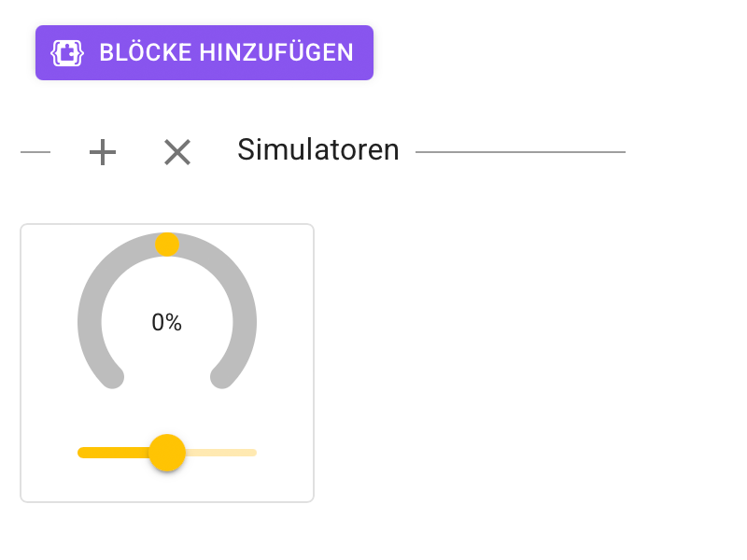The height and width of the screenshot is (560, 747).
Task: Click the bottom-left rounded end of the gauge arc
Action: [113, 377]
